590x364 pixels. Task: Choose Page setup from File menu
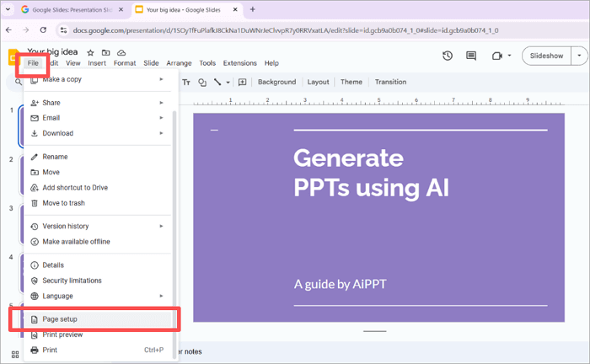(x=60, y=319)
